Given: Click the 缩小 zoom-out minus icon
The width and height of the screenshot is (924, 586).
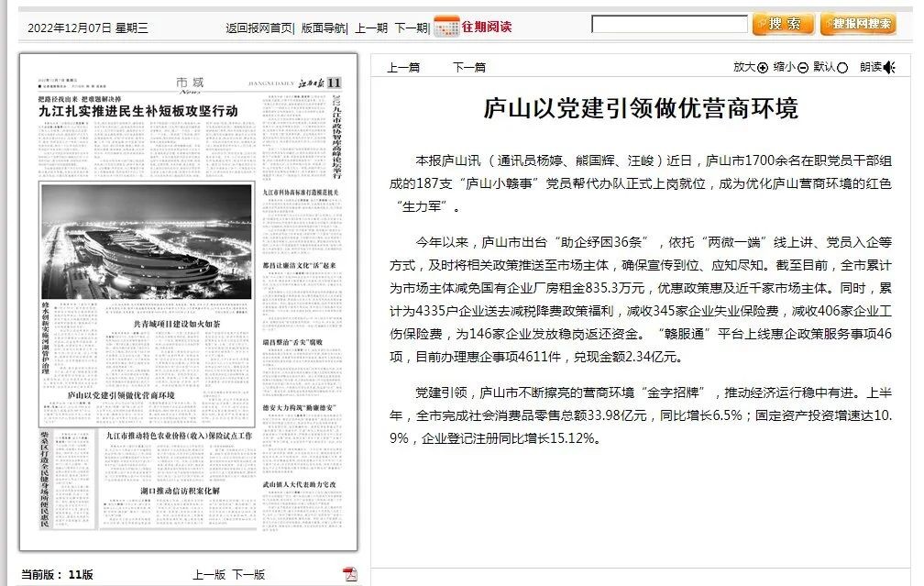Looking at the screenshot, I should click(x=803, y=68).
